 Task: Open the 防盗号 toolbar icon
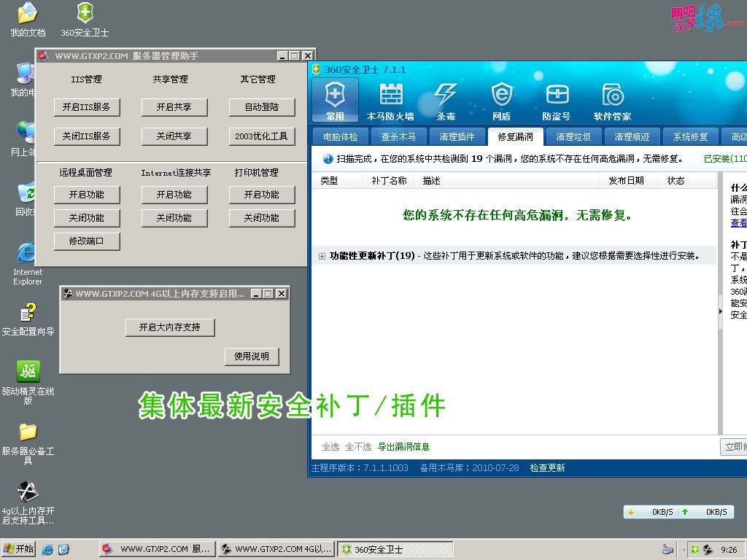point(557,101)
